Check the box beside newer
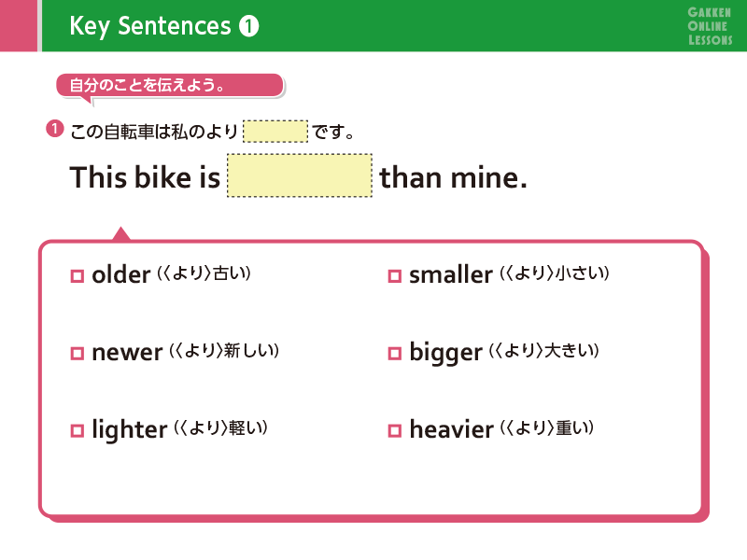The height and width of the screenshot is (560, 747). click(x=78, y=354)
